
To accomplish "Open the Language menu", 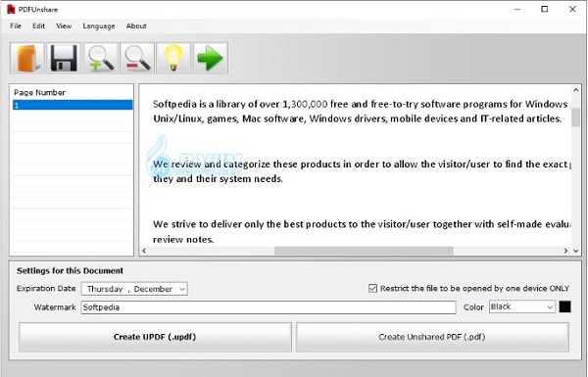I will coord(99,25).
